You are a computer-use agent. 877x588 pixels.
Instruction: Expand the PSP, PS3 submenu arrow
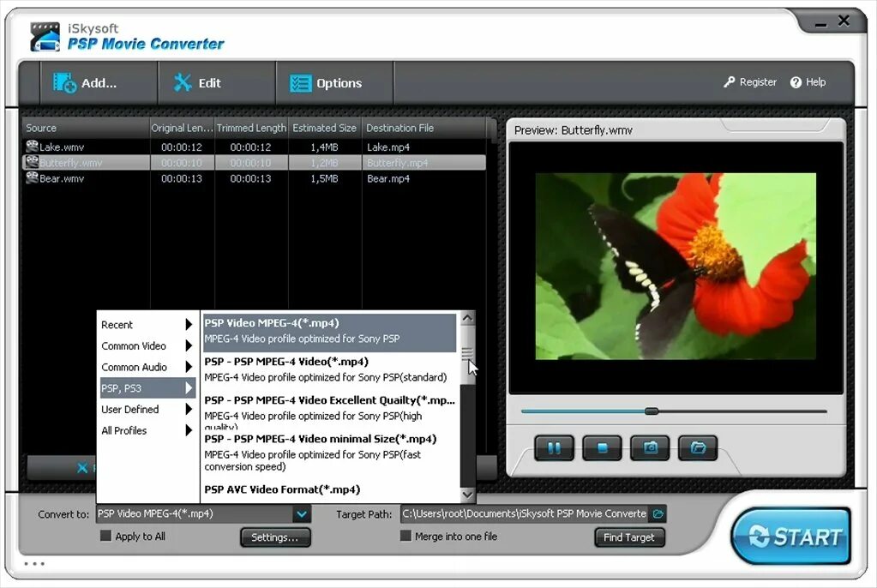coord(189,387)
